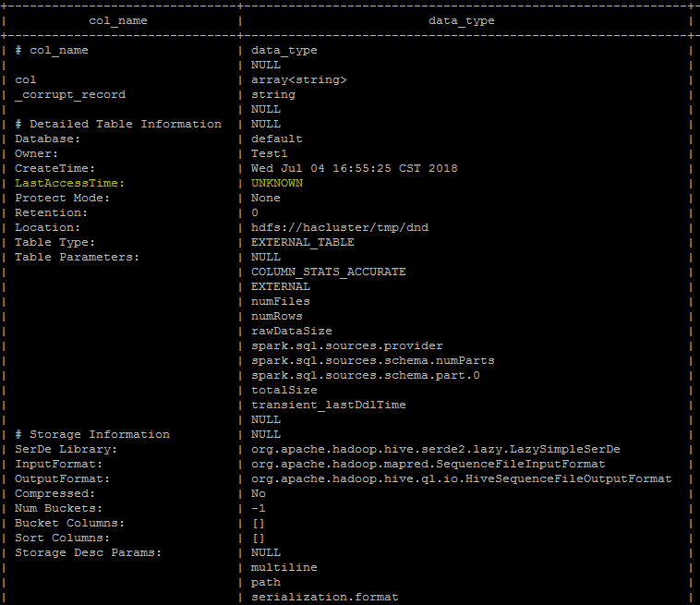Viewport: 700px width, 605px height.
Task: Select the 'totalSize' parameter
Action: (x=284, y=390)
